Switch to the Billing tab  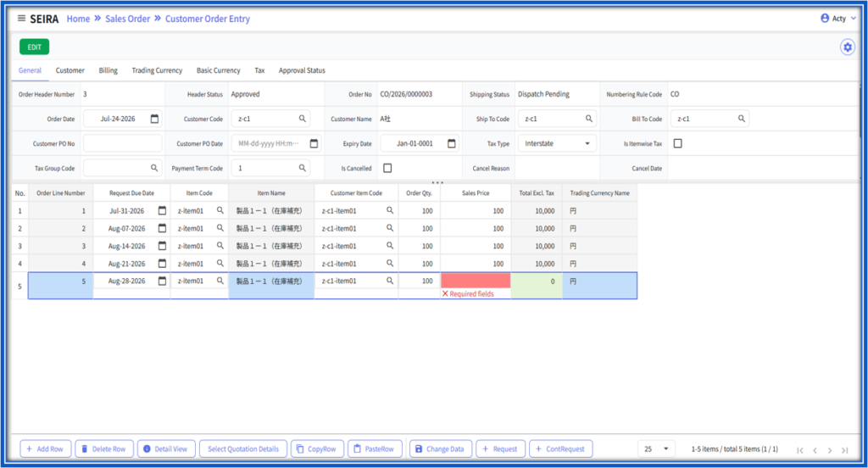coord(108,70)
